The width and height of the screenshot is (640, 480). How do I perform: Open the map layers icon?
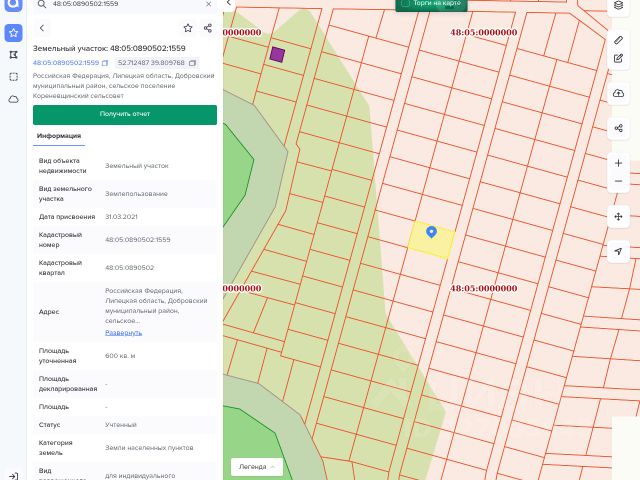618,5
